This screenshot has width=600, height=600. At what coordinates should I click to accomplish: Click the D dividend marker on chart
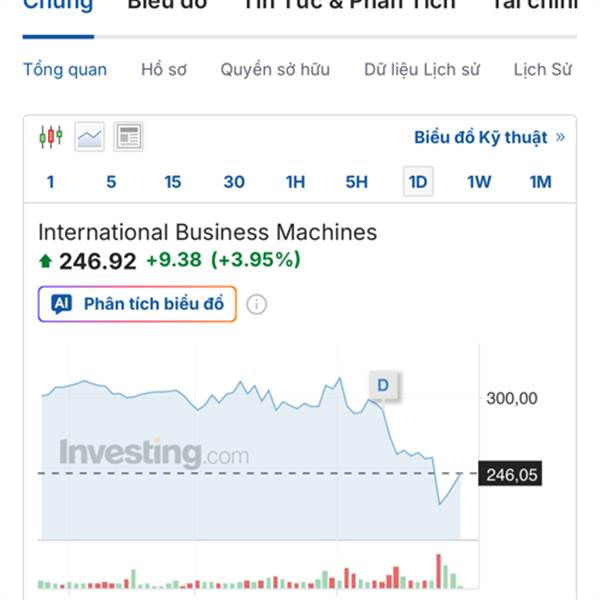tap(382, 384)
